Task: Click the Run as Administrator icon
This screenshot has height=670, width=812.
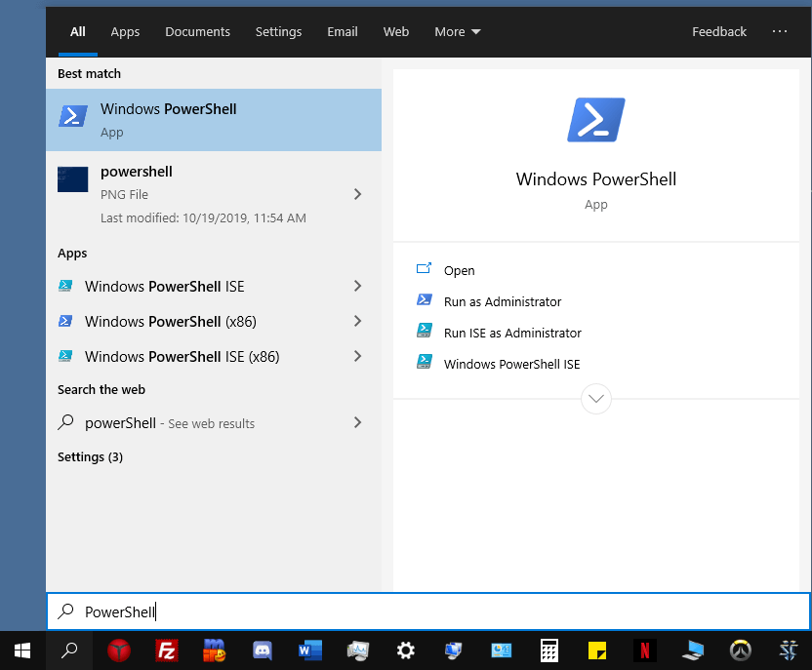Action: coord(425,300)
